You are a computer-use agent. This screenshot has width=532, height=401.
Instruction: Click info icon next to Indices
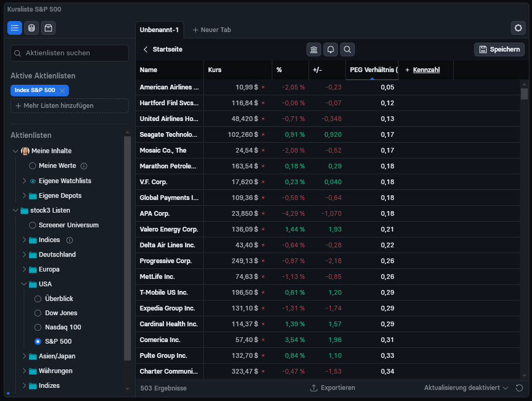pos(69,240)
